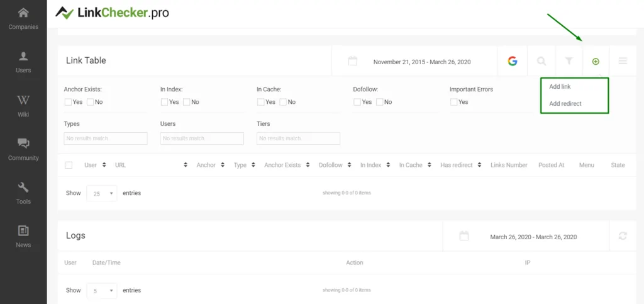Viewport: 644px width, 304px height.
Task: Click the Logs IP column header
Action: (x=528, y=262)
